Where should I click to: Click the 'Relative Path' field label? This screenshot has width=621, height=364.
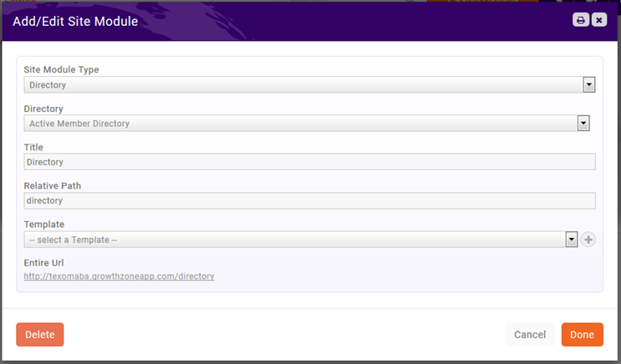pos(52,185)
